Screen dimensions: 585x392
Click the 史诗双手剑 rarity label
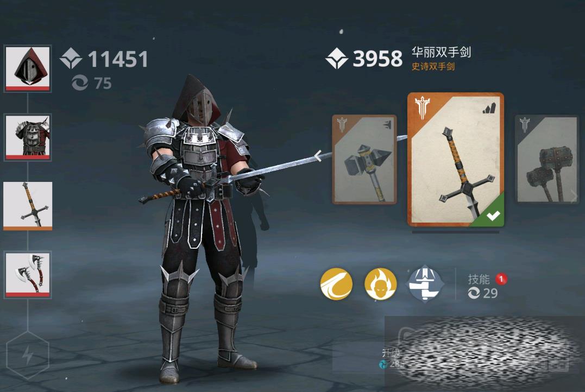coord(433,66)
